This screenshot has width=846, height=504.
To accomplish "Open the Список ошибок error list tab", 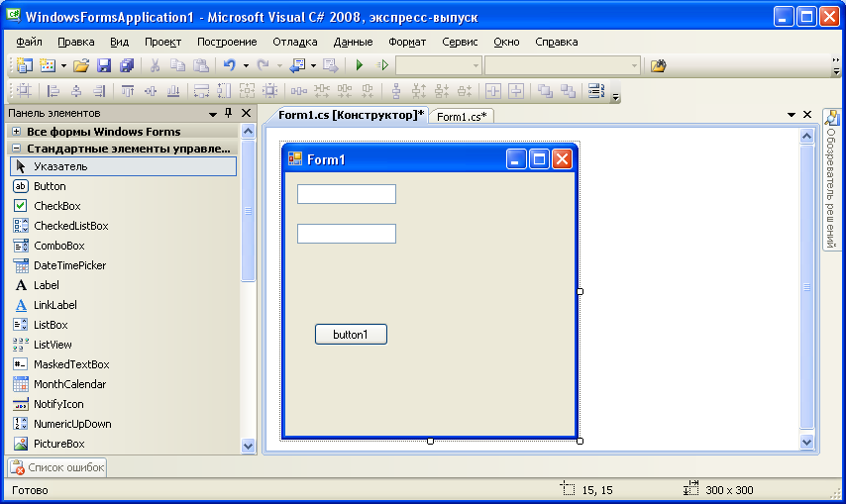I will point(57,467).
